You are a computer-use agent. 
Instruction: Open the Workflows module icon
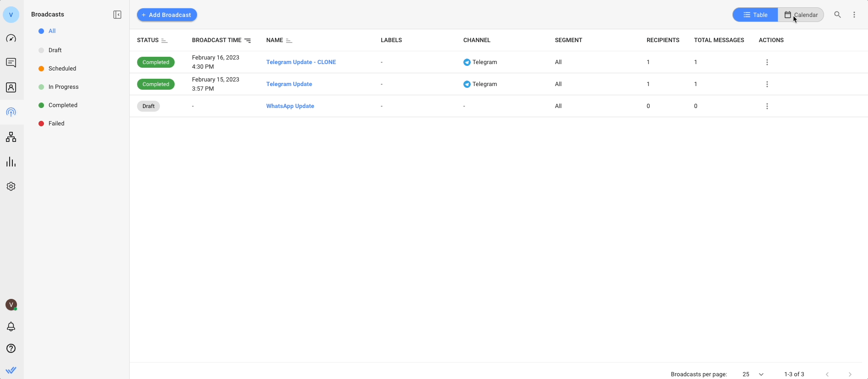pos(11,137)
